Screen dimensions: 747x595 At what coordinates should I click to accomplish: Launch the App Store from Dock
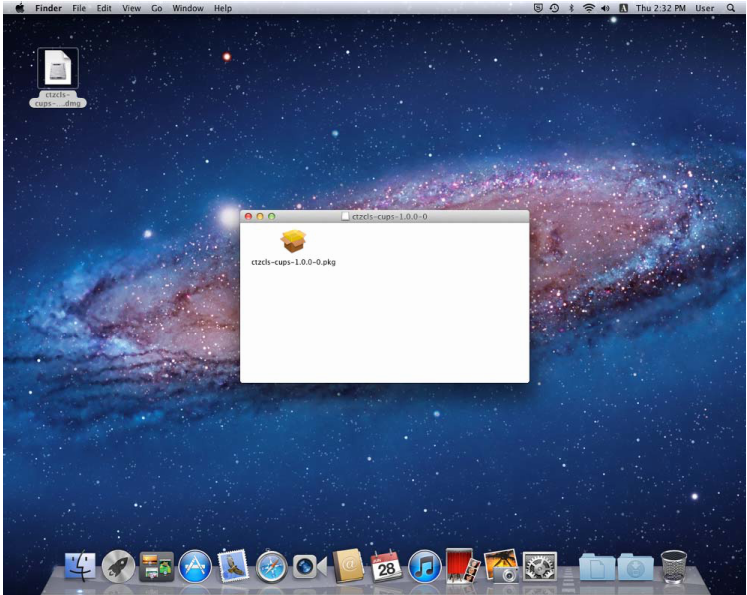point(195,566)
